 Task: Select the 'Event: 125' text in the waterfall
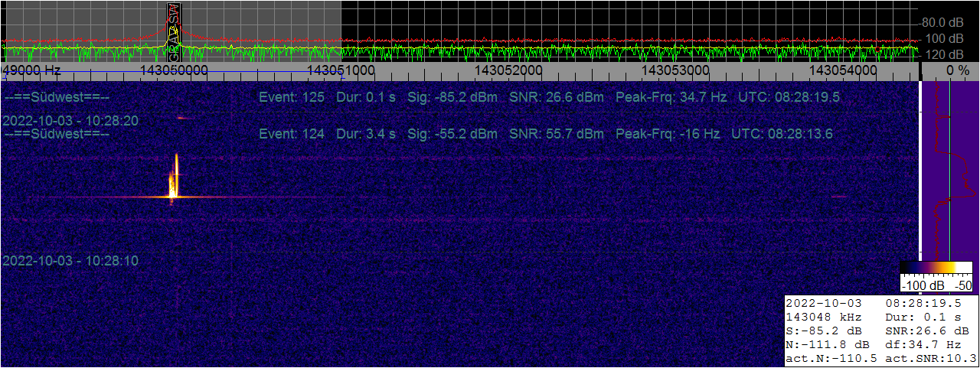(292, 97)
